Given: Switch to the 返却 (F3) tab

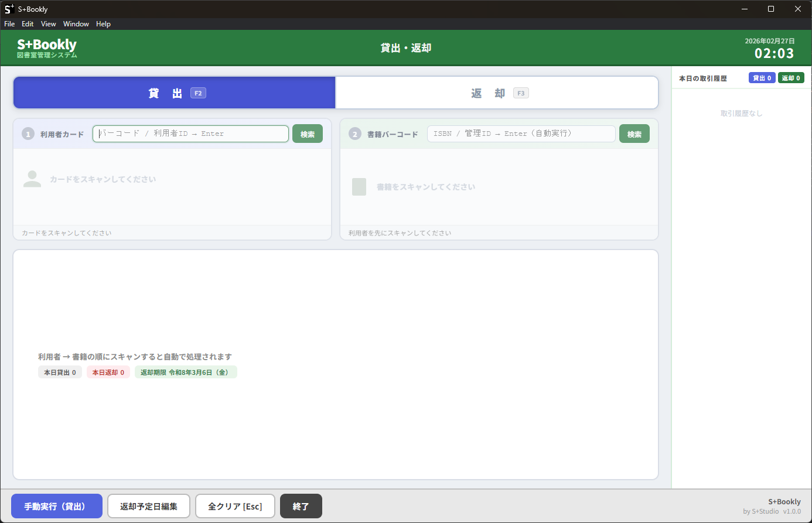Looking at the screenshot, I should pos(497,93).
